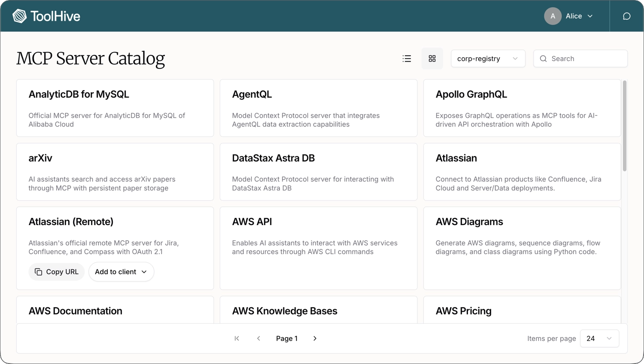The image size is (644, 364).
Task: Open the AgentQL card
Action: [x=318, y=108]
